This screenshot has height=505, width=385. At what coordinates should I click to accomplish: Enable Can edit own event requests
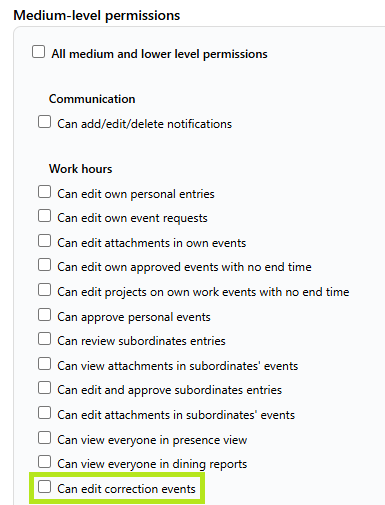[x=44, y=216]
